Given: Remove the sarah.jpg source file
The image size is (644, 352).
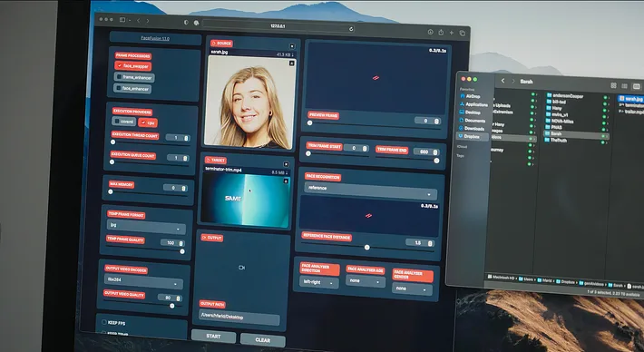Looking at the screenshot, I should tap(292, 46).
